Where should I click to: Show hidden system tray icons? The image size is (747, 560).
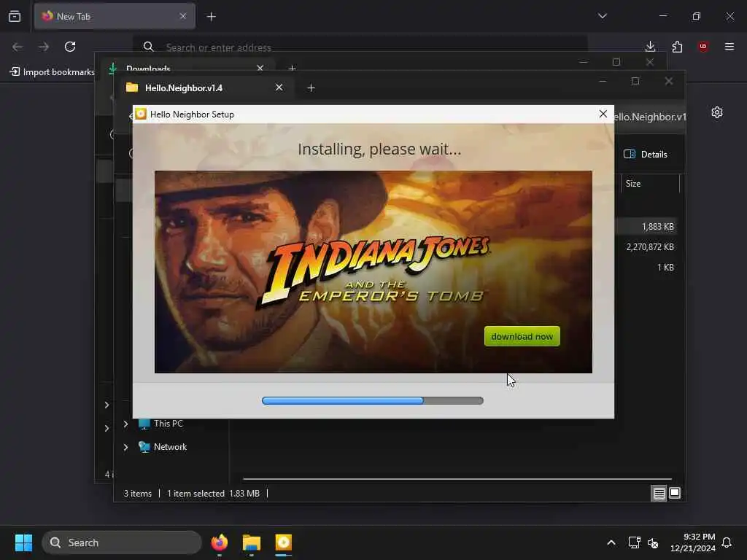point(611,542)
